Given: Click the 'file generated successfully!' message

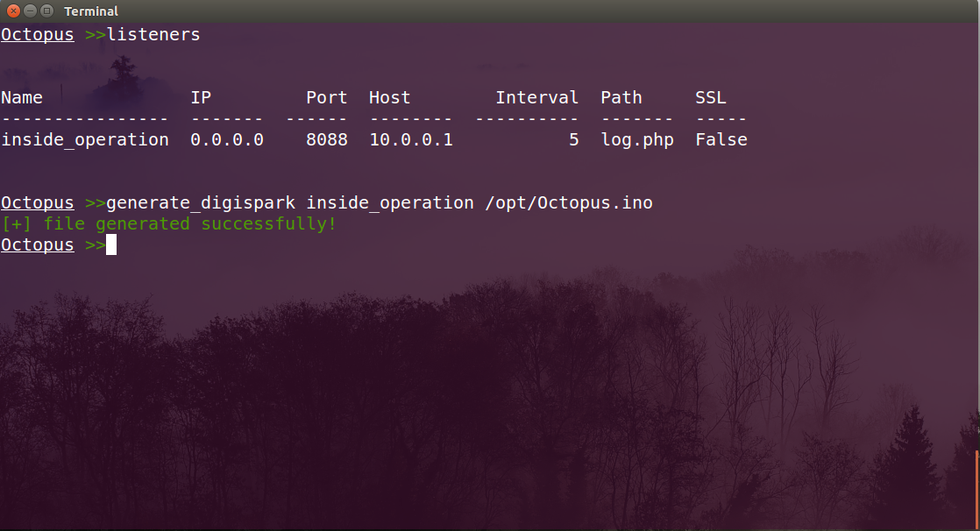Looking at the screenshot, I should (190, 223).
